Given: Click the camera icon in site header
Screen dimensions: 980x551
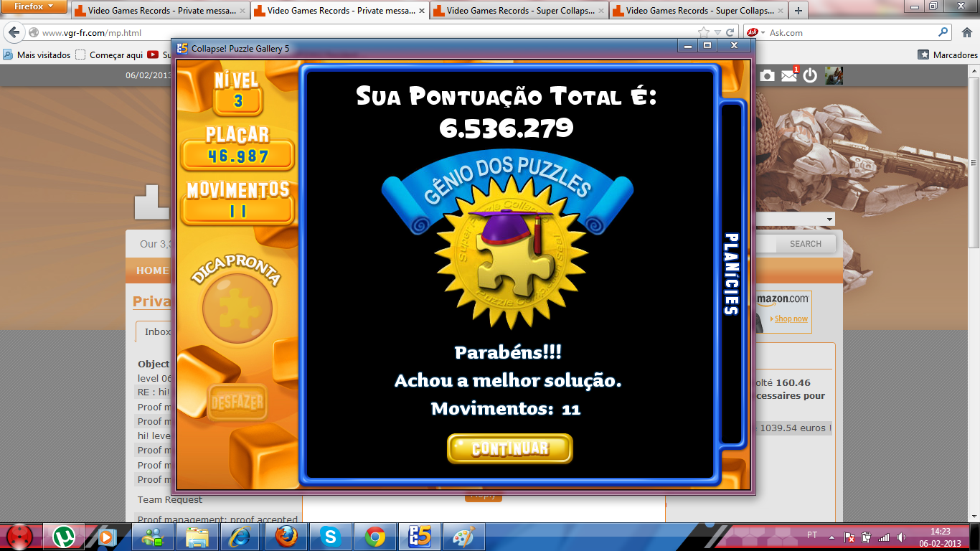Looking at the screenshot, I should (767, 75).
